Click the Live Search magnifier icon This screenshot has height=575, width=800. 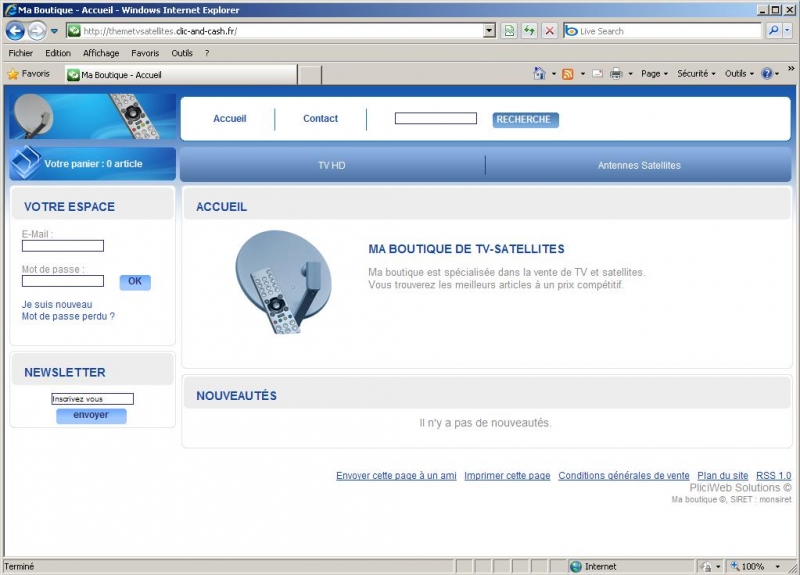pyautogui.click(x=774, y=31)
